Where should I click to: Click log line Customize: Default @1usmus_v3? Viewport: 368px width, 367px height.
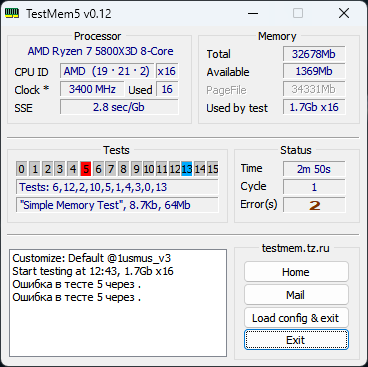tap(92, 258)
